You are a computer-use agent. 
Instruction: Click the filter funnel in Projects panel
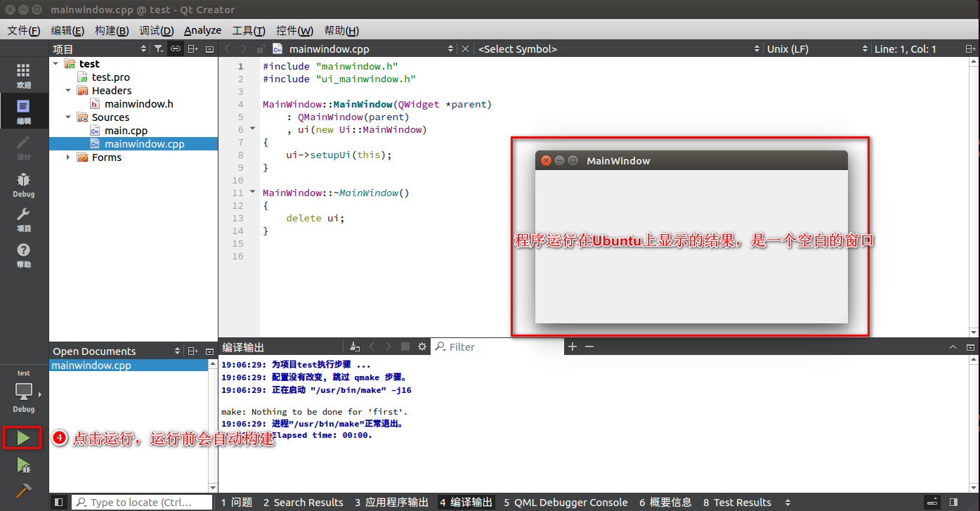click(159, 48)
